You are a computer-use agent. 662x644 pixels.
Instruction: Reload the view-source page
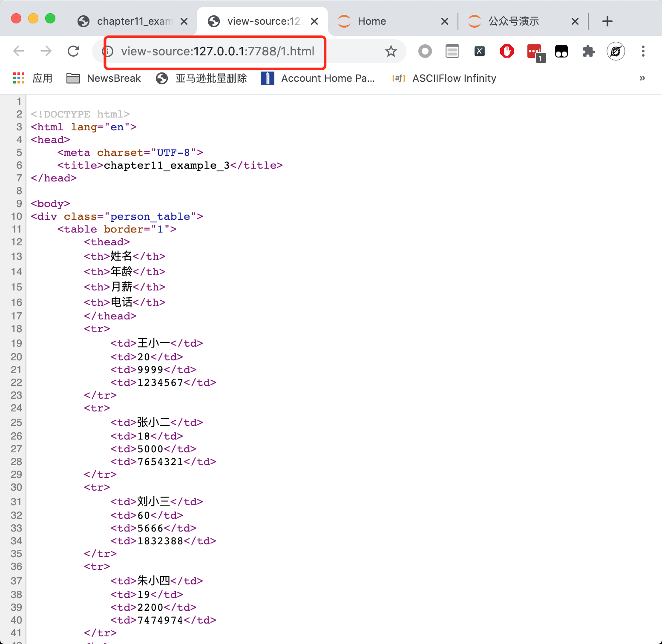tap(74, 51)
